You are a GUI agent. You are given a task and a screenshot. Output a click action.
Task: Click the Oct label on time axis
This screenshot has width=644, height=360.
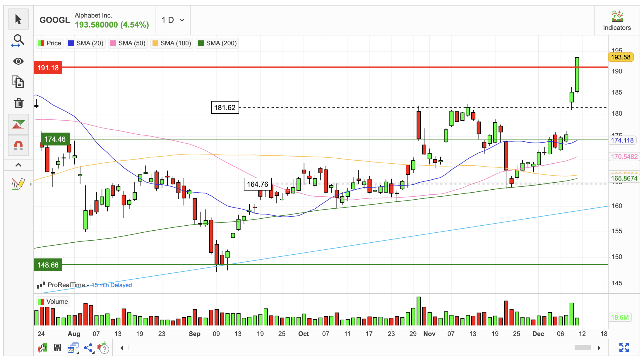304,334
